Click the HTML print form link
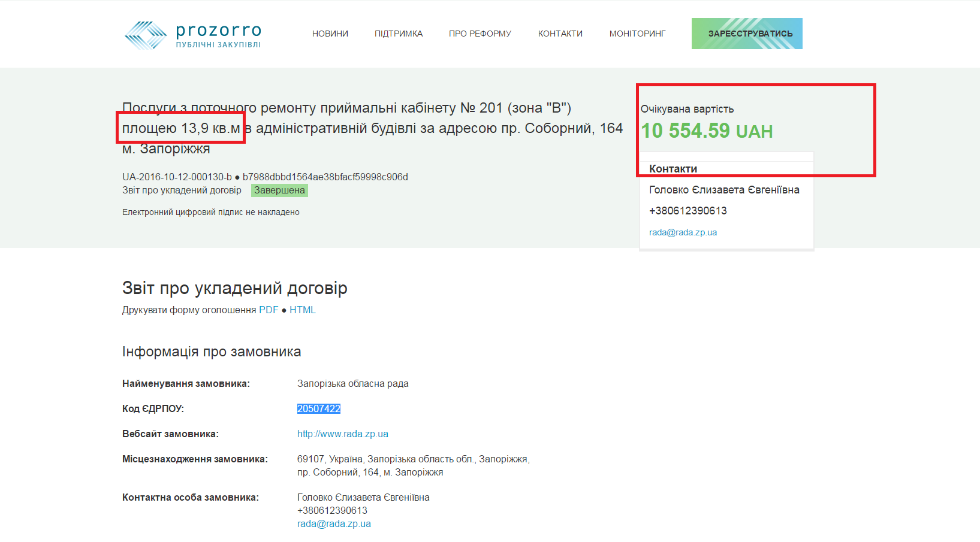Viewport: 980px width, 542px height. [x=302, y=310]
